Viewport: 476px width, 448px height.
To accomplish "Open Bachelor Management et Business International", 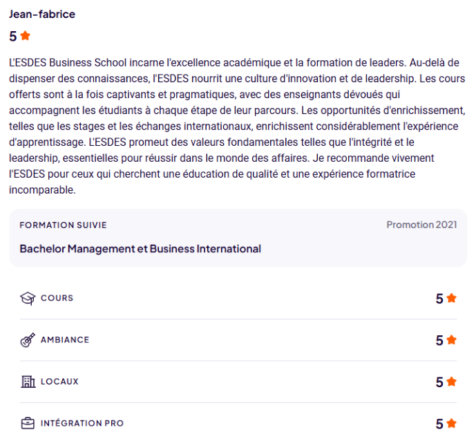I will point(140,249).
